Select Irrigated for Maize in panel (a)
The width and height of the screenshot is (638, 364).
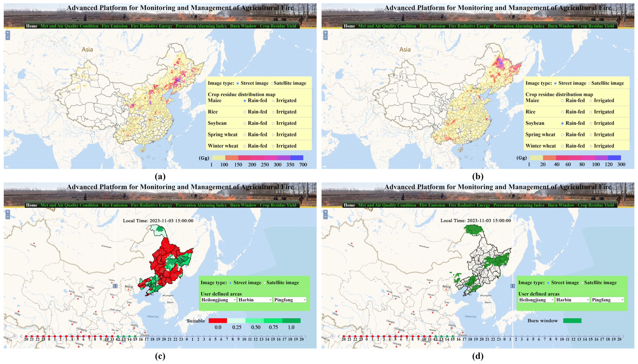point(273,101)
